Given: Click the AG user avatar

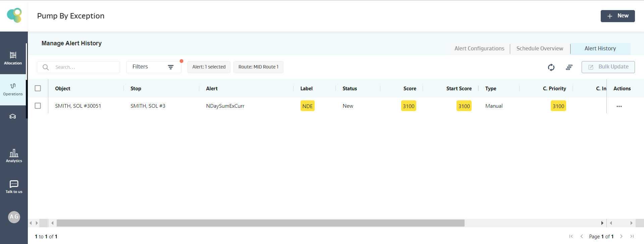Looking at the screenshot, I should click(x=14, y=217).
